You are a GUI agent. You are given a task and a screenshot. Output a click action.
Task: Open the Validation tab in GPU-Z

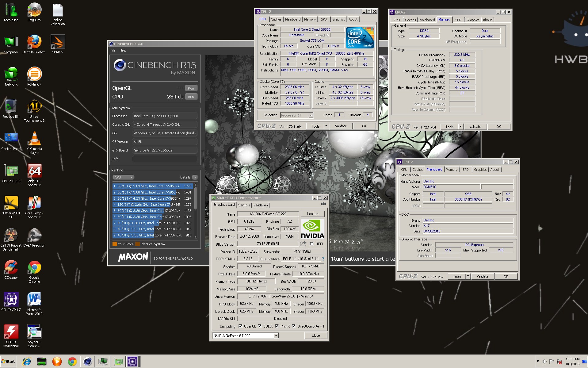pos(261,205)
